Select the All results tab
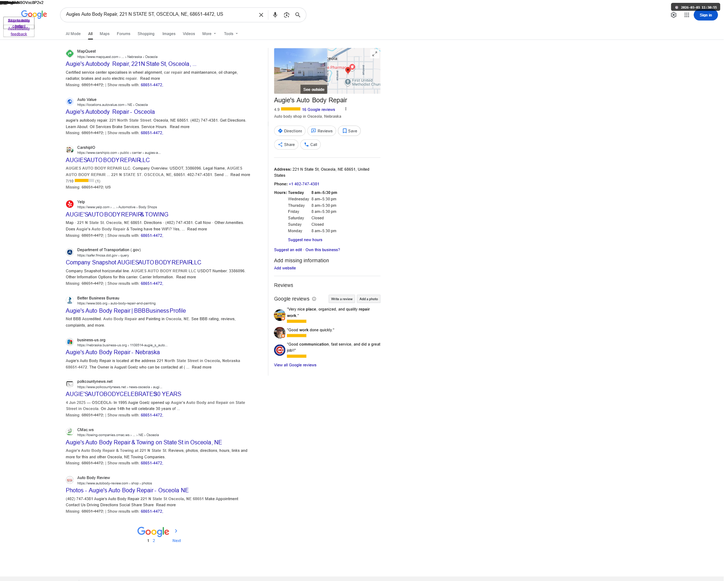Screen dimensions: 728x581 tap(90, 34)
